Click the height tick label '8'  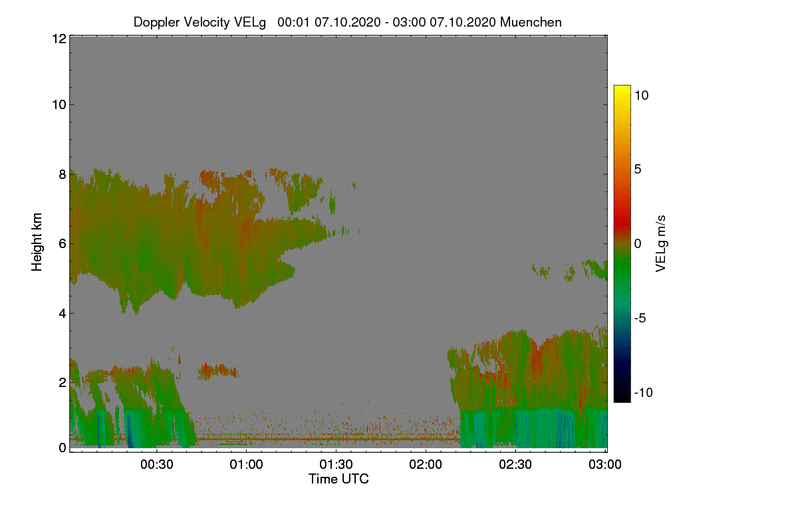[x=61, y=174]
